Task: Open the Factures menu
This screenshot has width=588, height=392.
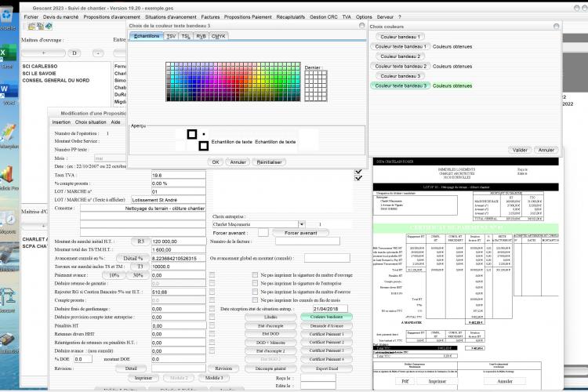Action: coord(210,17)
